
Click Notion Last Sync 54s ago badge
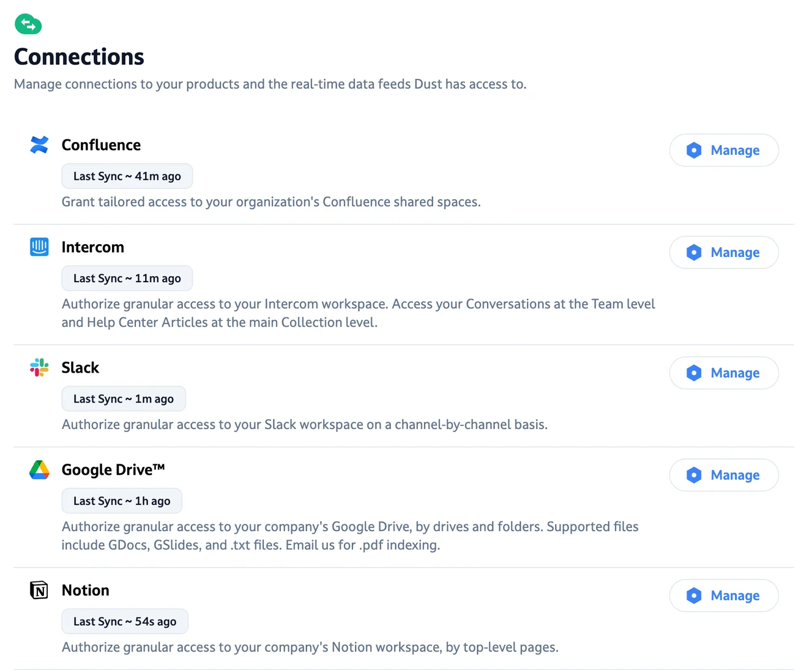pyautogui.click(x=124, y=622)
